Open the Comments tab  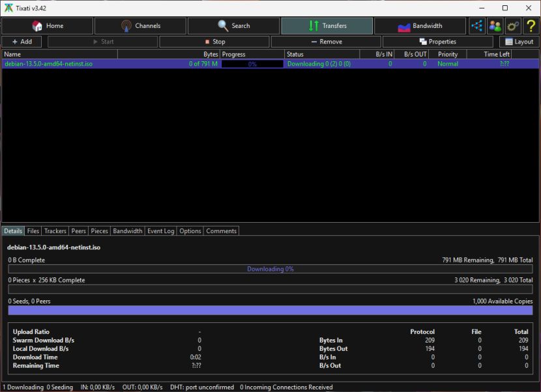coord(221,231)
